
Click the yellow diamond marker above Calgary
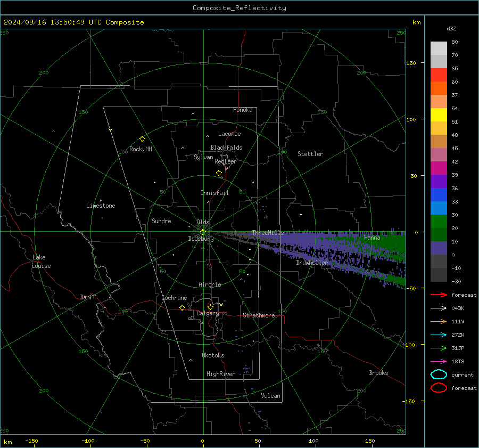pos(210,307)
